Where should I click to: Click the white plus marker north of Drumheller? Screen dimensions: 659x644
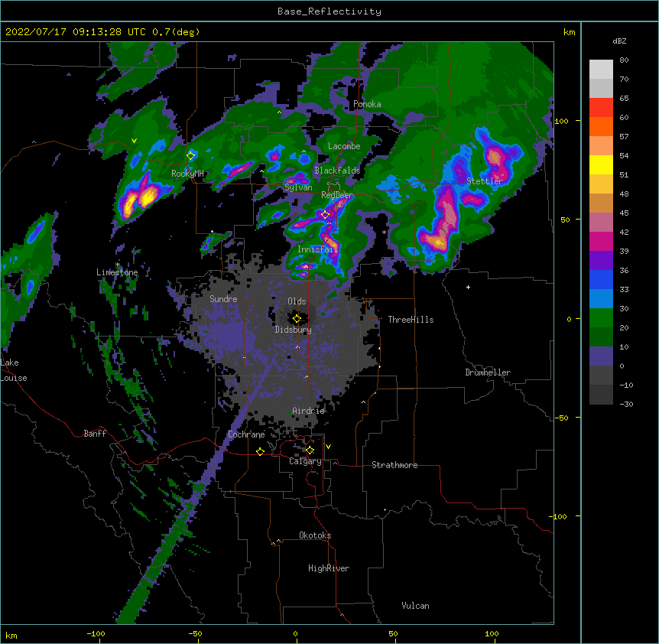468,287
